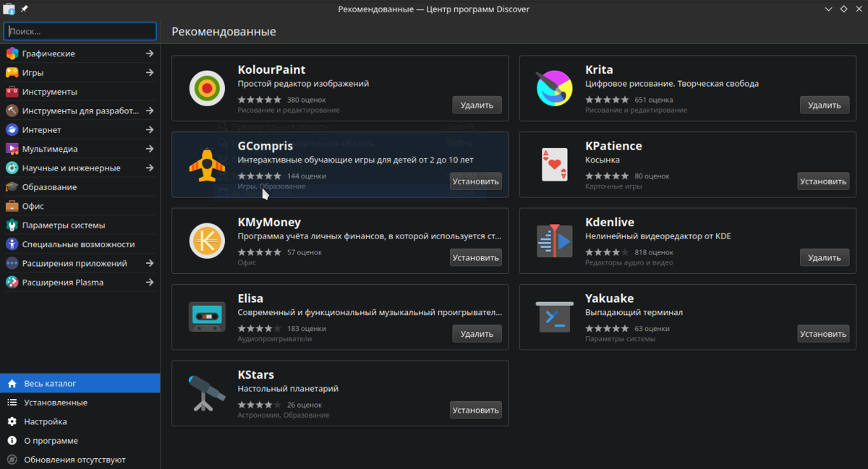The width and height of the screenshot is (868, 469).
Task: Click the Интернет globe icon
Action: (x=12, y=130)
